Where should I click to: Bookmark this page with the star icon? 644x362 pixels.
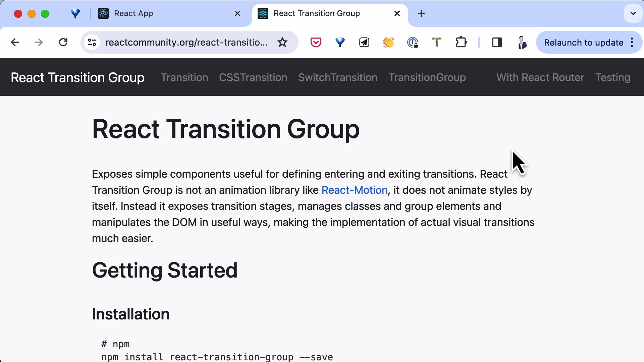click(282, 43)
